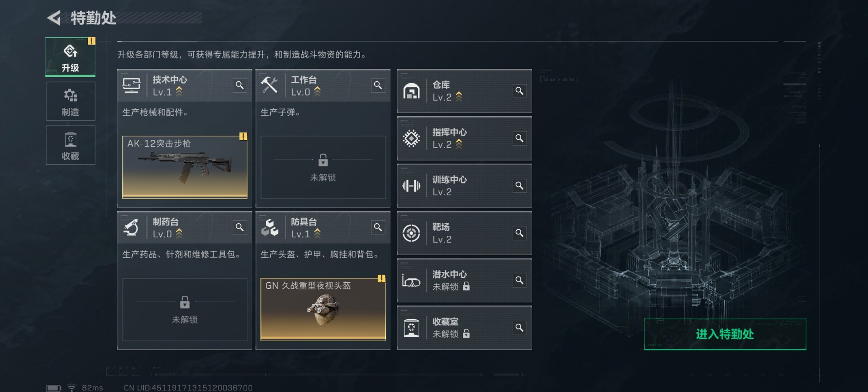The height and width of the screenshot is (392, 868).
Task: Switch to the 制造 tab
Action: coord(70,101)
